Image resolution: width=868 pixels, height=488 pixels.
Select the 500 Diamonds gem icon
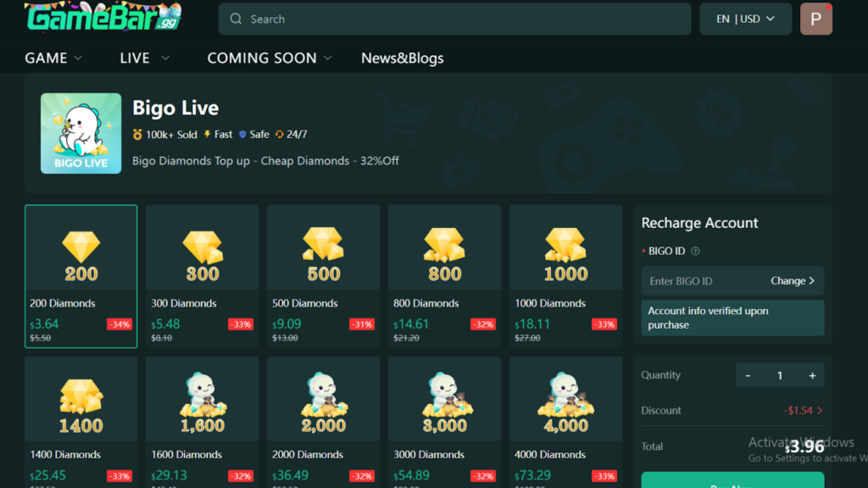(x=323, y=245)
